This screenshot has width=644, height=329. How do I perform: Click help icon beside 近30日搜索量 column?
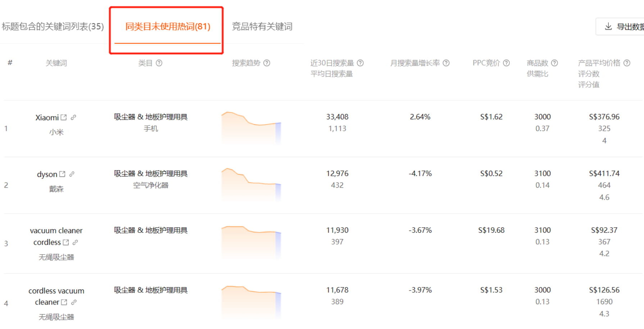360,63
